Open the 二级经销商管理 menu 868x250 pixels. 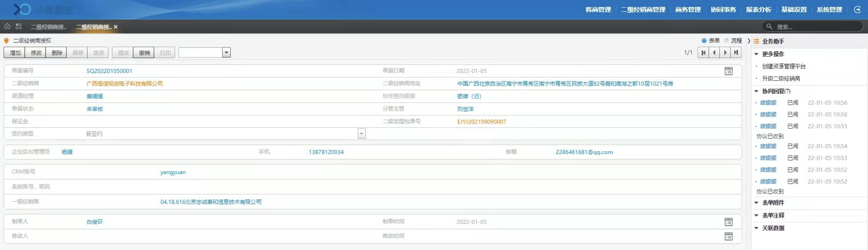click(643, 10)
